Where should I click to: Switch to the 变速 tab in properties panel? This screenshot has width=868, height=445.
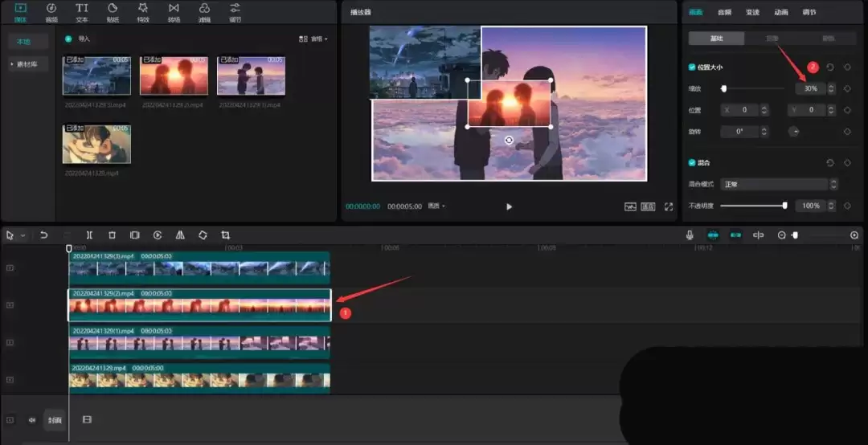752,12
